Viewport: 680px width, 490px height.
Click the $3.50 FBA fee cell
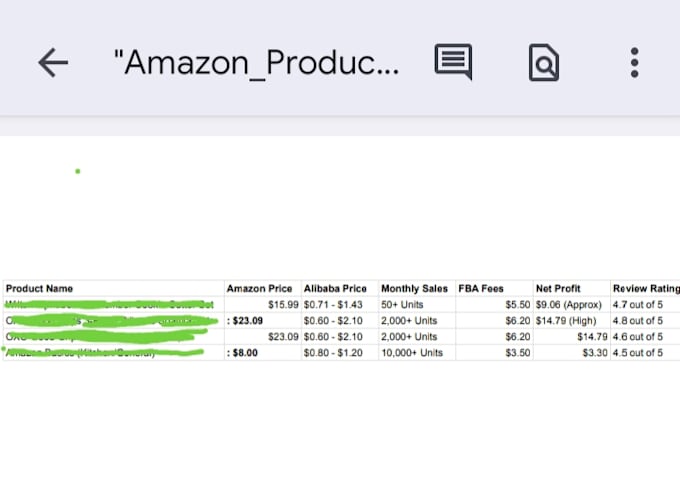[x=494, y=353]
